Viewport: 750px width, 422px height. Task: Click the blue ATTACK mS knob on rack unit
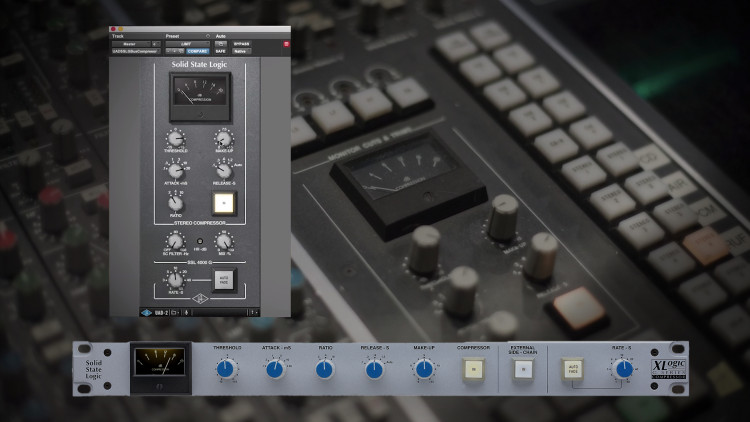click(x=275, y=369)
